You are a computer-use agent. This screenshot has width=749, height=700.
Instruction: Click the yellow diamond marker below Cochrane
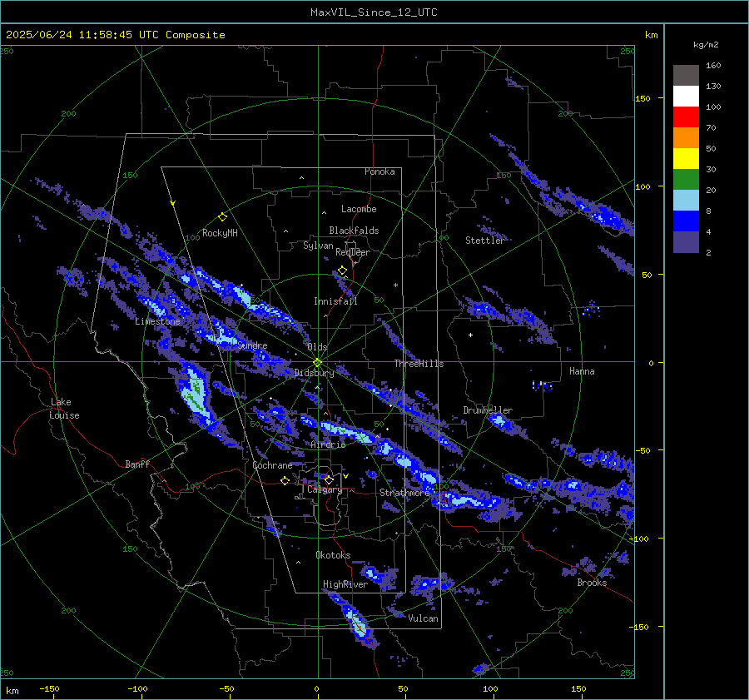pos(285,480)
